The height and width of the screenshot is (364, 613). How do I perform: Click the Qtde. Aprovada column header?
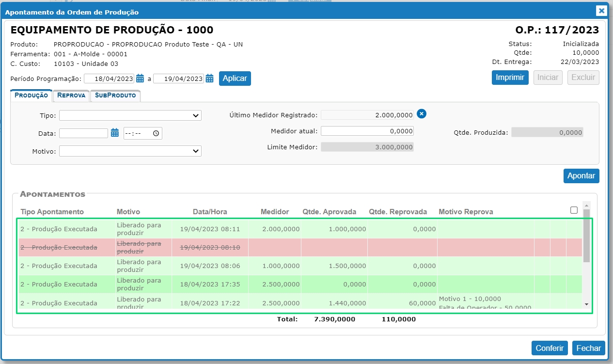pyautogui.click(x=330, y=212)
